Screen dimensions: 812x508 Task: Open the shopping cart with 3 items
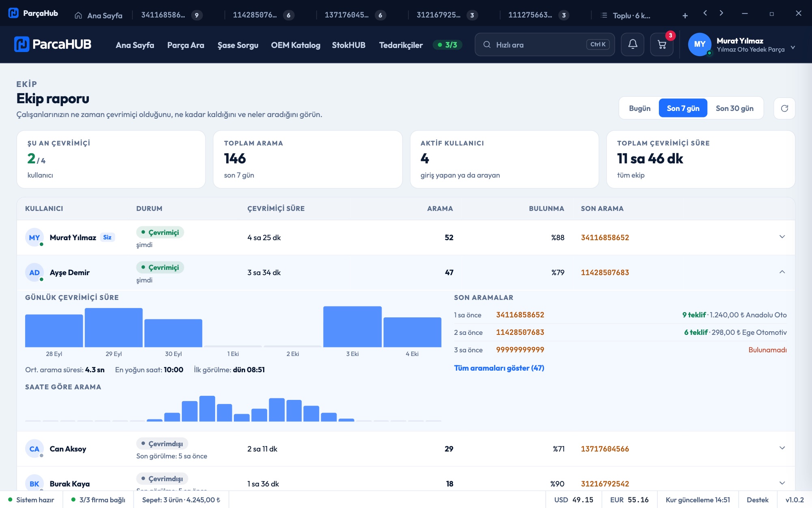[x=662, y=44]
